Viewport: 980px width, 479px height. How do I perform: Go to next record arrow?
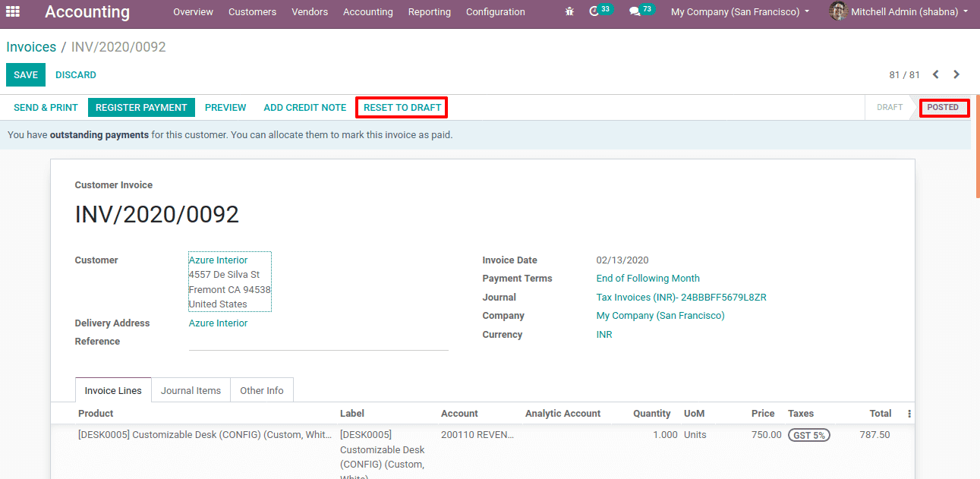(x=956, y=74)
